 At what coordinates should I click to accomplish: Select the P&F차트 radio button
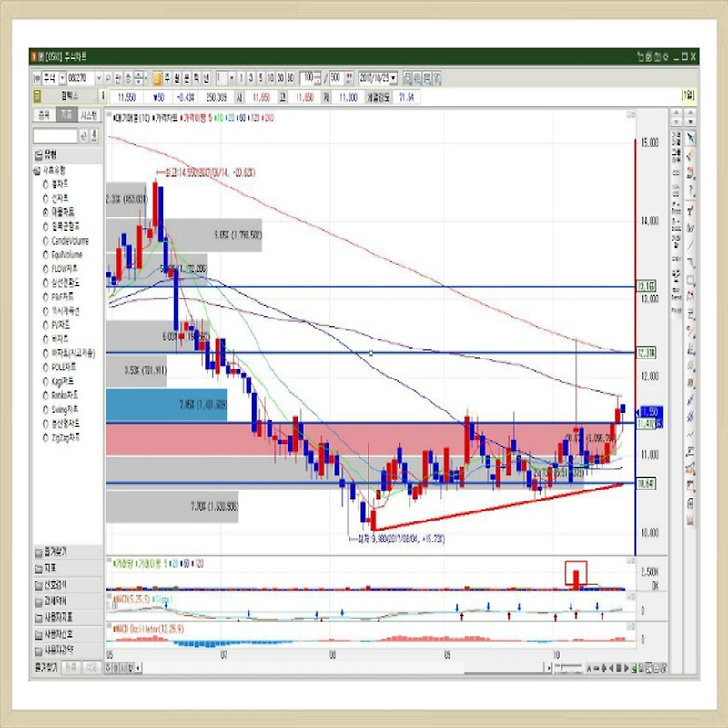(x=45, y=298)
